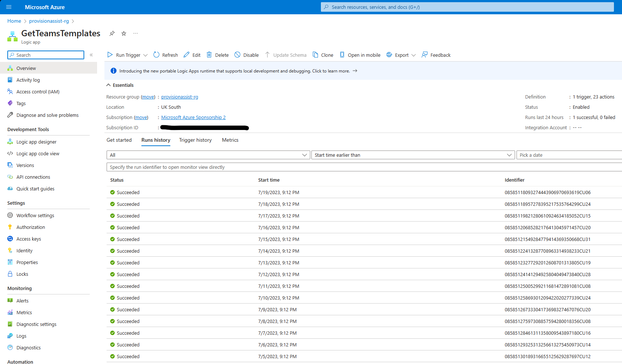Click the Delete trash icon

pyautogui.click(x=209, y=55)
